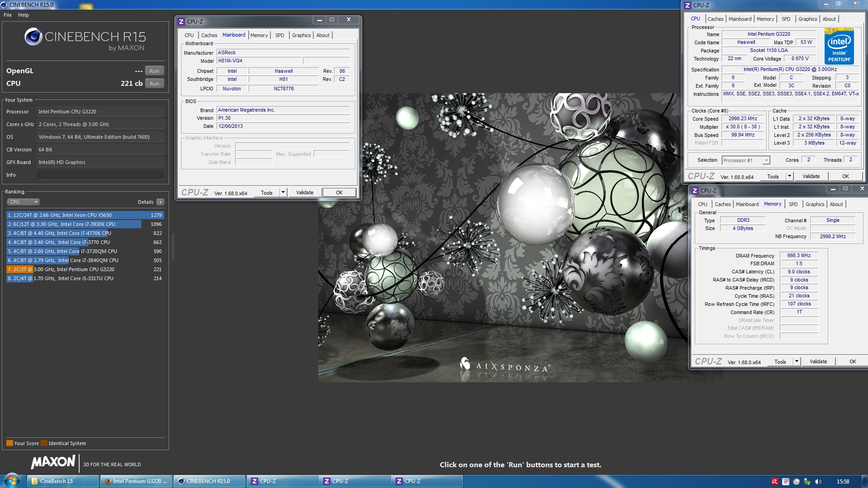Expand Tools arrow in top-right CPU-Z window
The width and height of the screenshot is (868, 488).
pyautogui.click(x=789, y=176)
